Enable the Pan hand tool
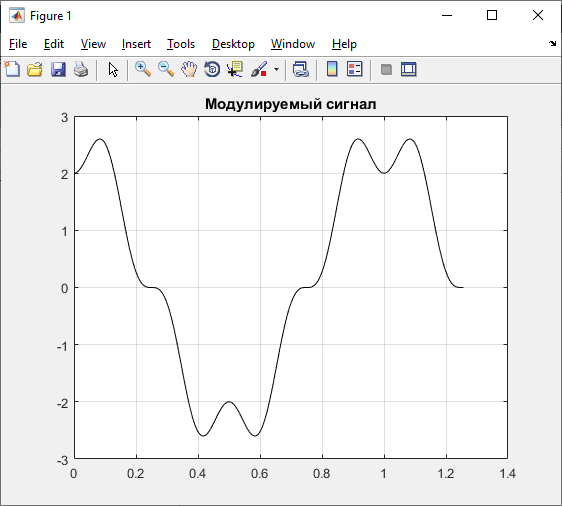This screenshot has height=506, width=562. [x=189, y=69]
